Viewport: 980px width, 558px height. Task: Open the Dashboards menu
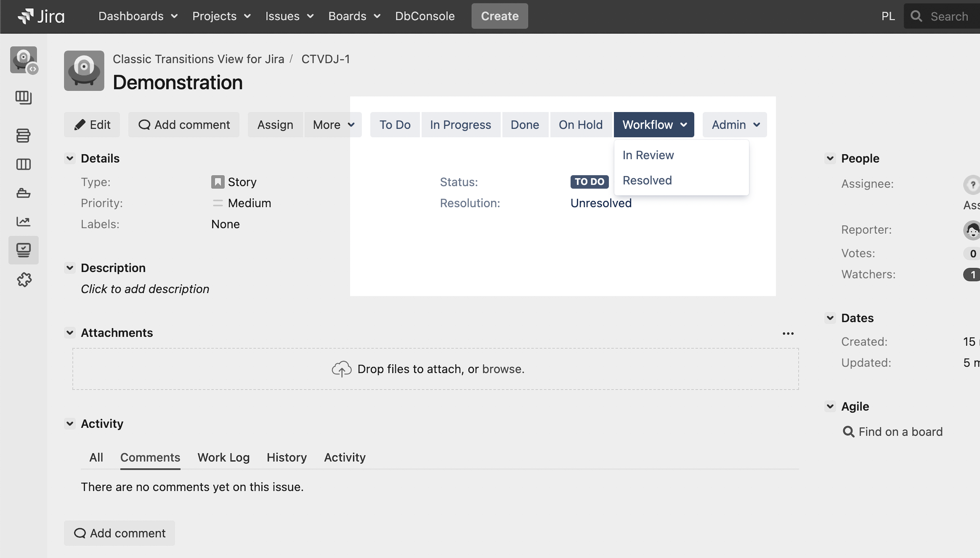point(138,16)
